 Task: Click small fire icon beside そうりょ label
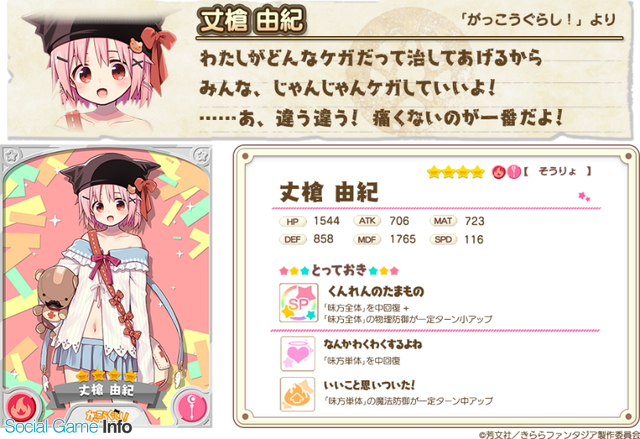pyautogui.click(x=498, y=173)
